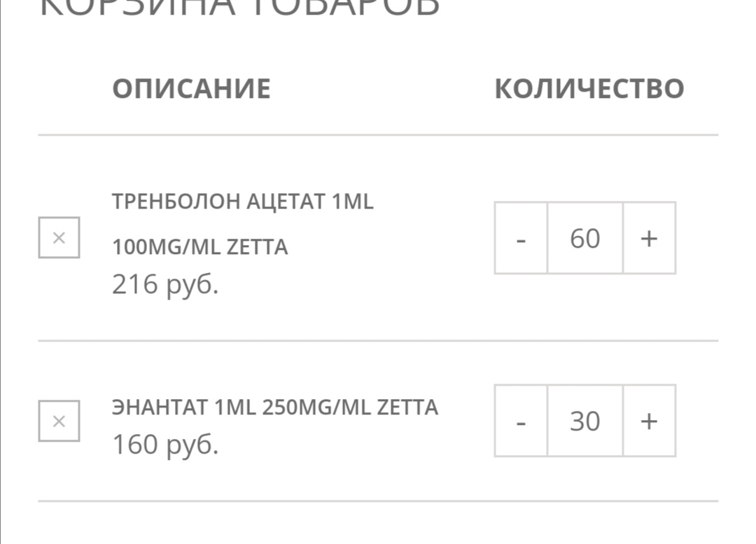Image resolution: width=756 pixels, height=544 pixels.
Task: Click the minus icon in the upper quantity stepper
Action: tap(521, 238)
